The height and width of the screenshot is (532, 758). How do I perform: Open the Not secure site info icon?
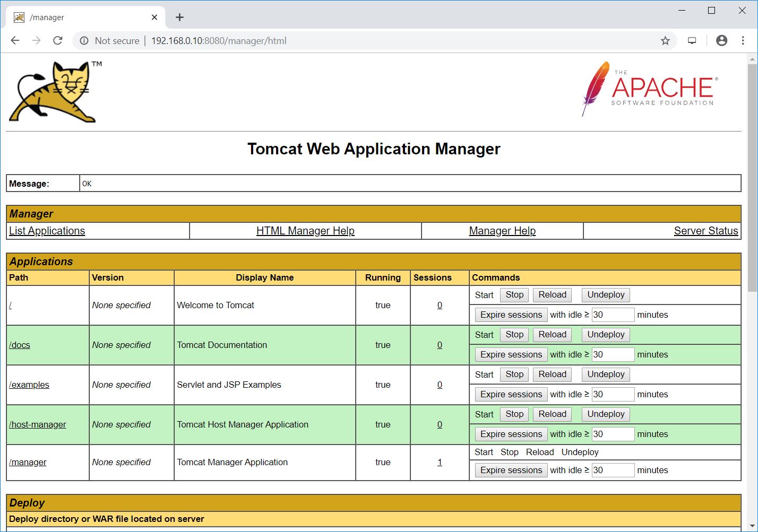point(84,40)
